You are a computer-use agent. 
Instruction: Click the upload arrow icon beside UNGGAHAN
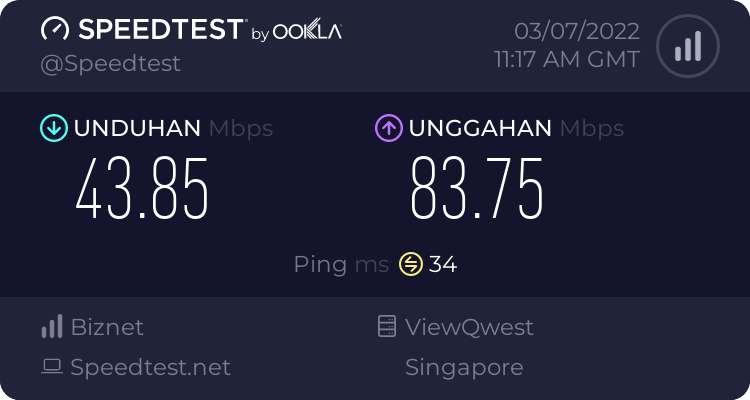pyautogui.click(x=388, y=128)
